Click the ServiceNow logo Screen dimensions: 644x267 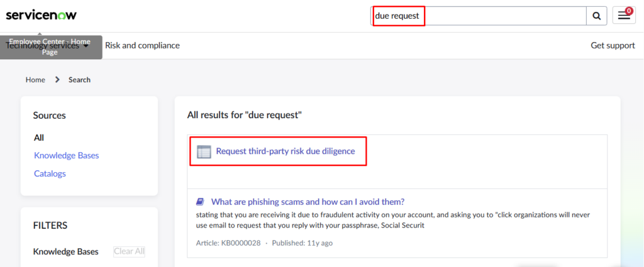click(x=41, y=15)
